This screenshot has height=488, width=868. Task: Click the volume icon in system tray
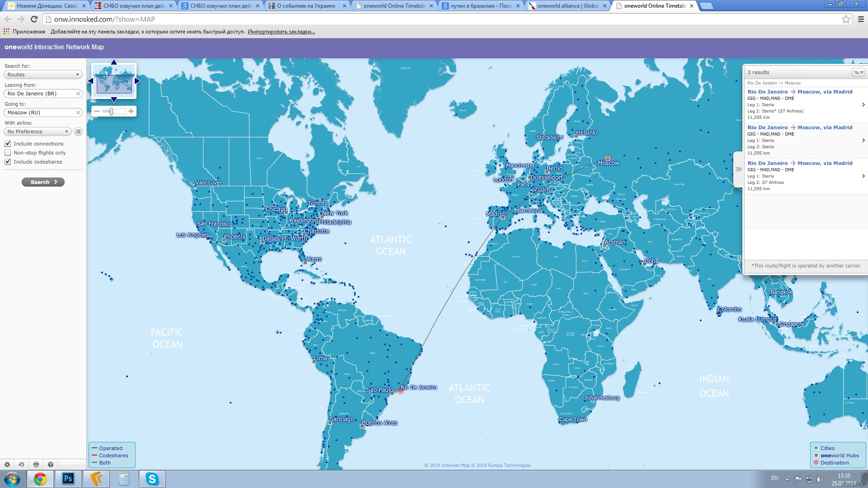point(820,479)
